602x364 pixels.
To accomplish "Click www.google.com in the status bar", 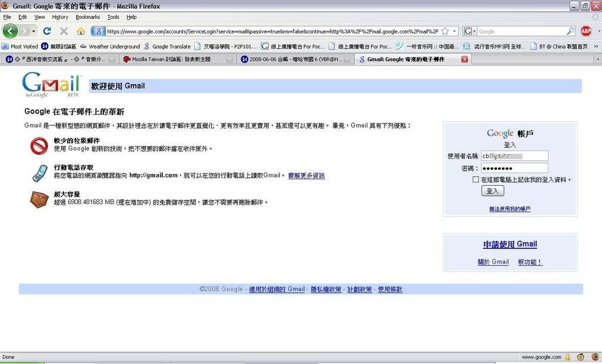I will (541, 357).
